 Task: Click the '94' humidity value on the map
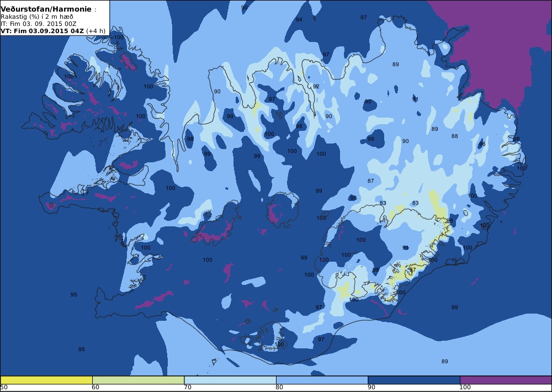[299, 20]
